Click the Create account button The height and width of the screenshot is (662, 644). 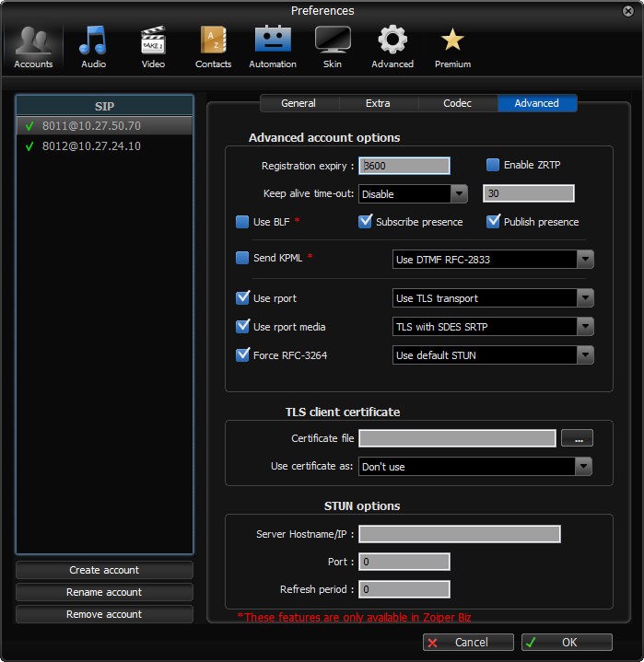[x=104, y=571]
